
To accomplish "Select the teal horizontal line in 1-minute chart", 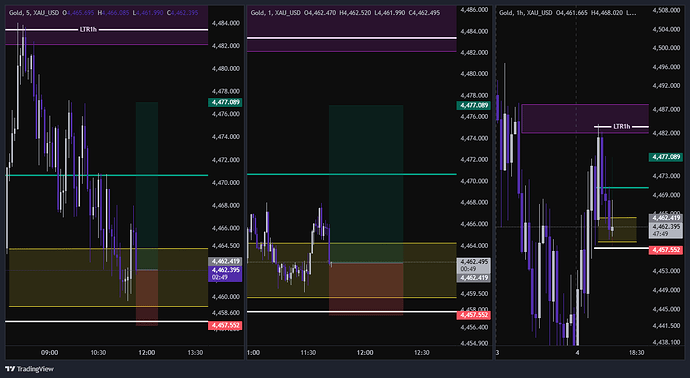I will 352,174.
